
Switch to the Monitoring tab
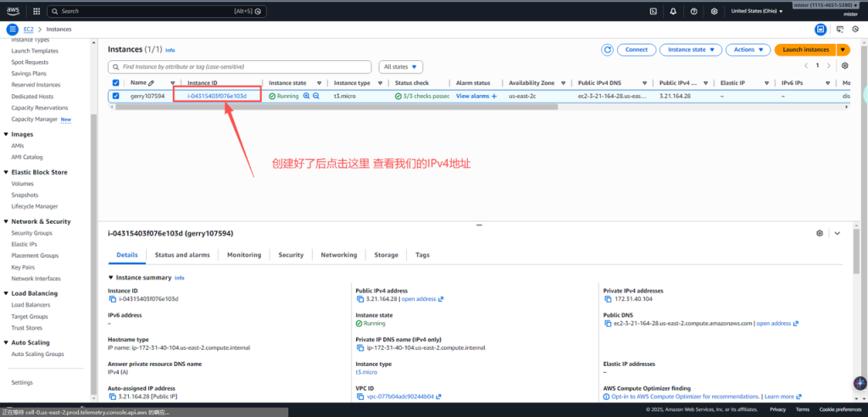point(244,255)
